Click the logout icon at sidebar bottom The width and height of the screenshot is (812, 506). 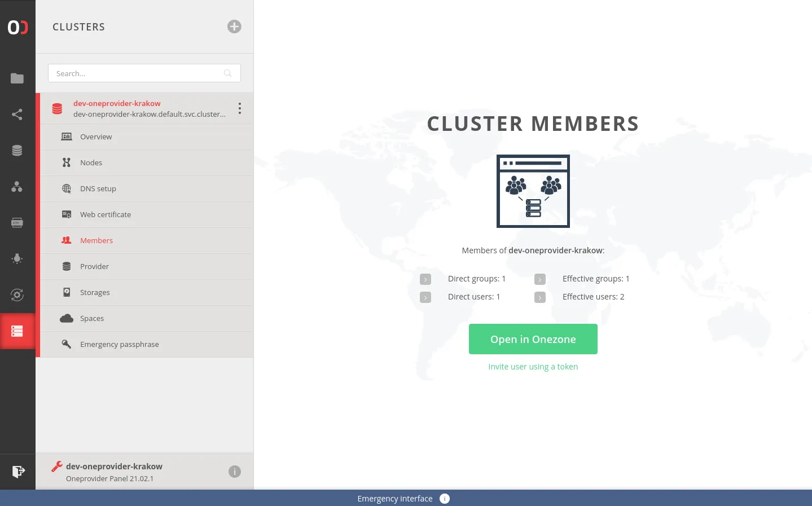click(19, 471)
